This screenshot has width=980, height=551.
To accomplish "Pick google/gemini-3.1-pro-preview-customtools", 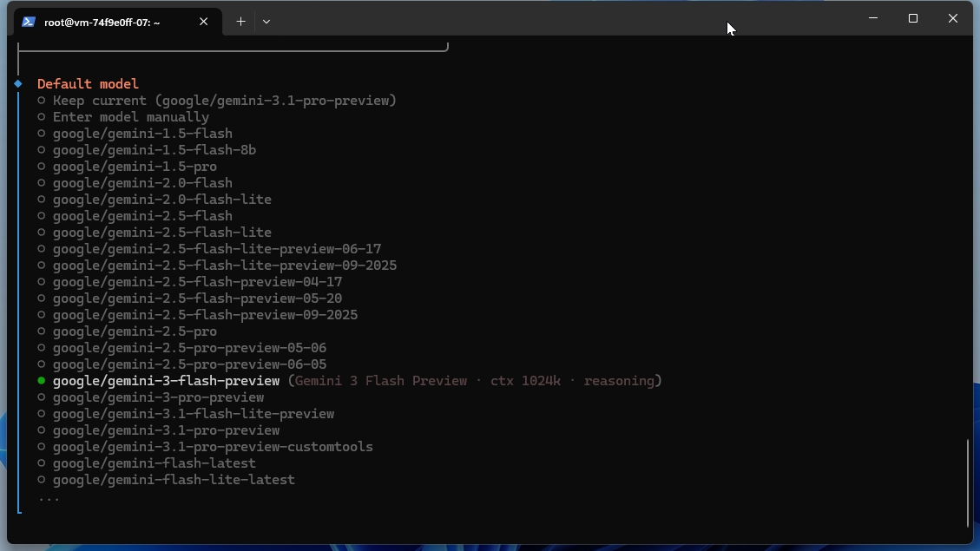I will tap(213, 446).
